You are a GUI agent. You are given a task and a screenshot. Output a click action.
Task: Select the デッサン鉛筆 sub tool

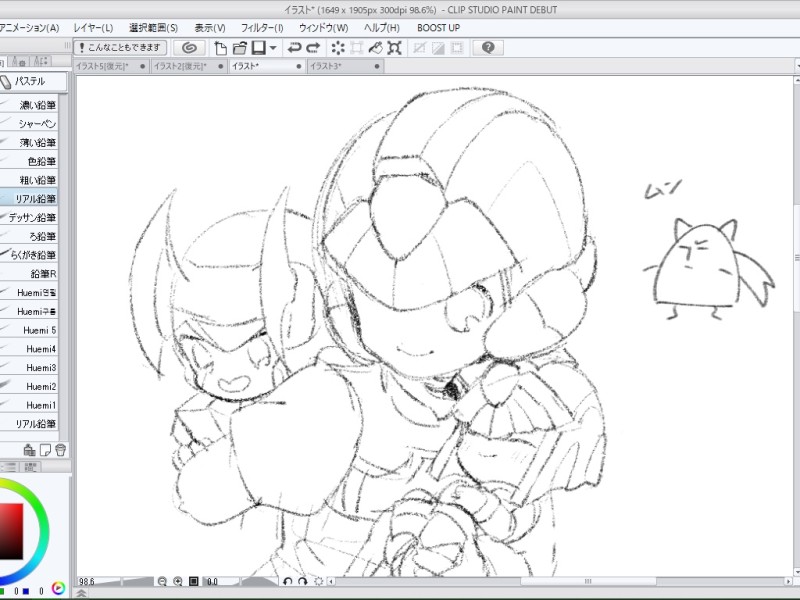(29, 218)
